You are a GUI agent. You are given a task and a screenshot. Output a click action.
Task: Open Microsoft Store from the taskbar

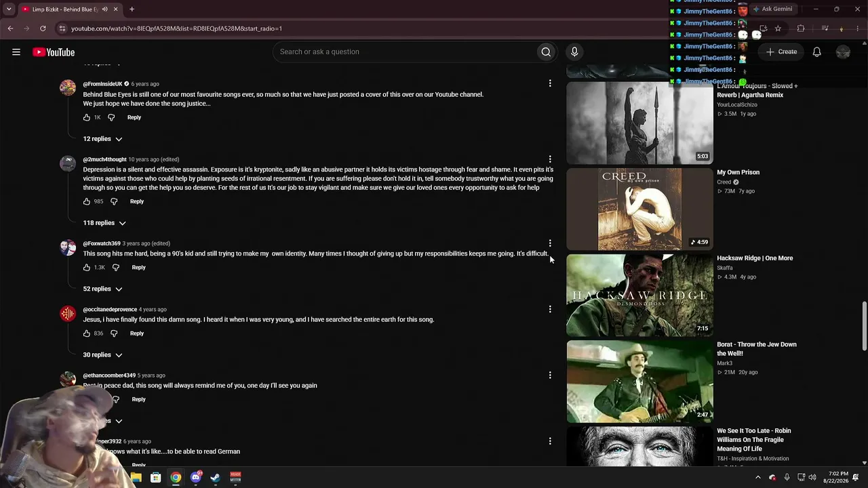156,478
